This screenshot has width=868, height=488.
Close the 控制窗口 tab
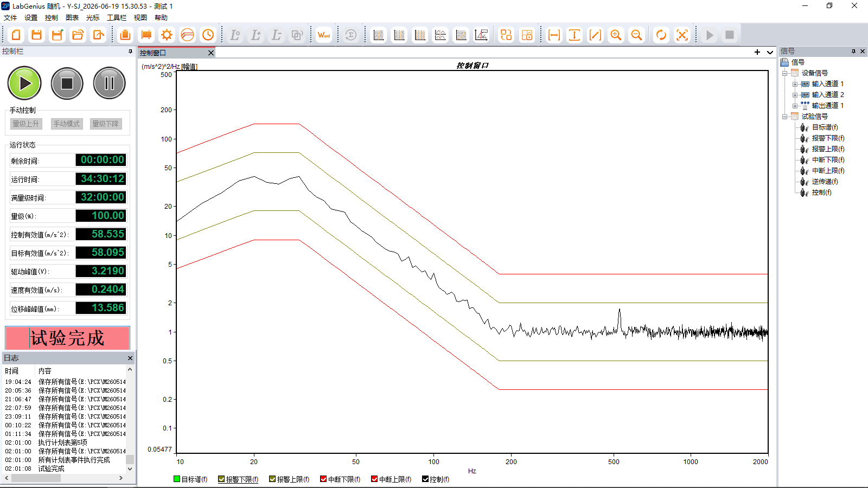pos(211,53)
